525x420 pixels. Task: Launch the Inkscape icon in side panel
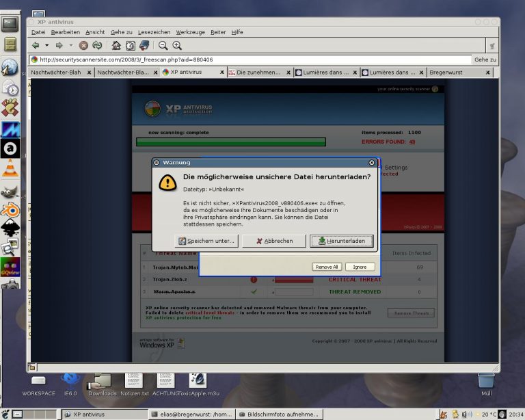[10, 228]
